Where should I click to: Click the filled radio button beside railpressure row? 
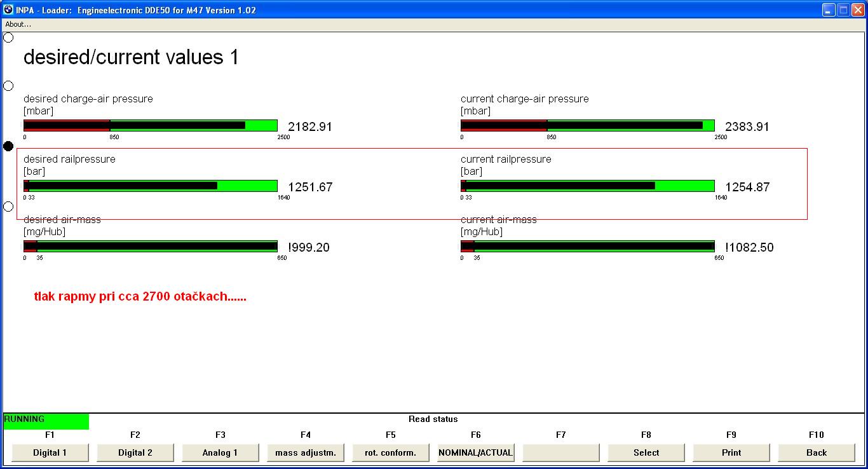click(x=8, y=146)
